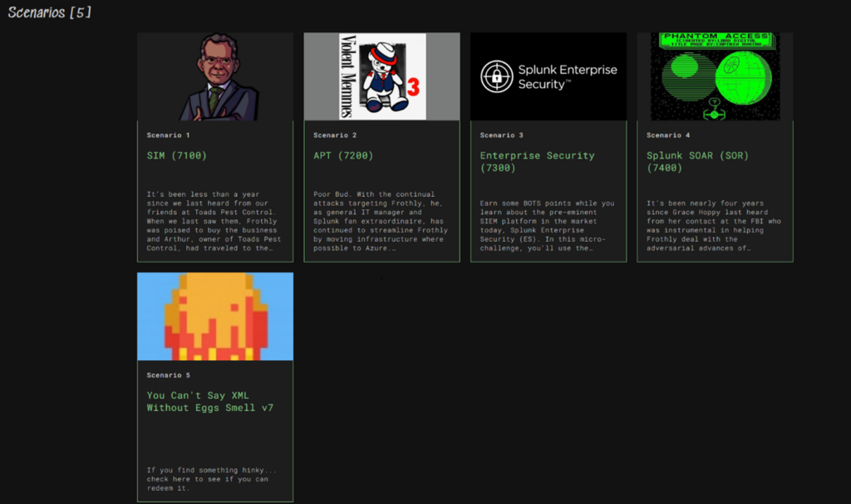Click the suited man cartoon image
The image size is (851, 504).
point(215,76)
